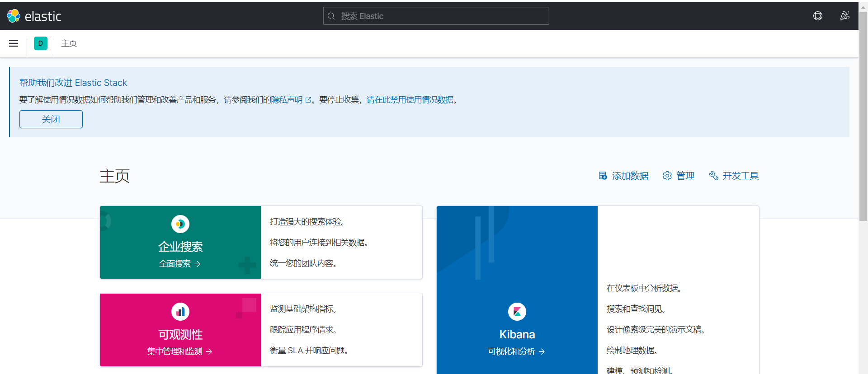Click the Kibana round logo icon
868x374 pixels.
[517, 312]
